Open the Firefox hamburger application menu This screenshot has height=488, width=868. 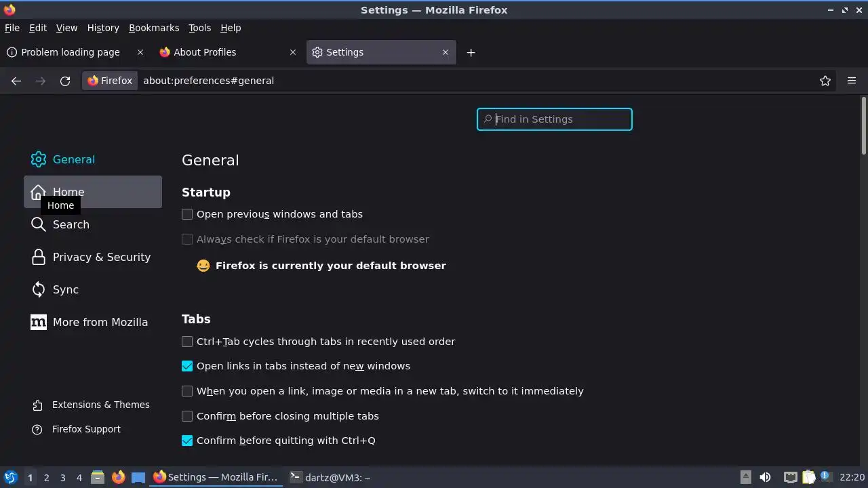click(852, 81)
